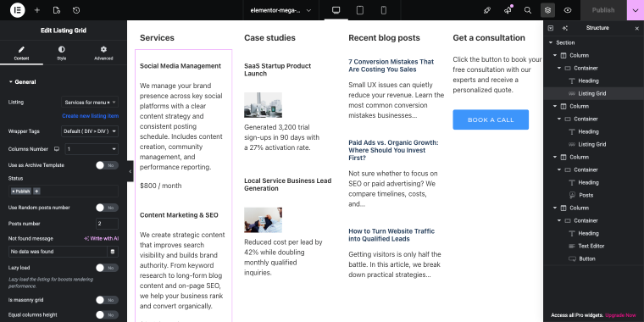The width and height of the screenshot is (644, 322).
Task: Remove the Publish tag from Status
Action: click(14, 192)
